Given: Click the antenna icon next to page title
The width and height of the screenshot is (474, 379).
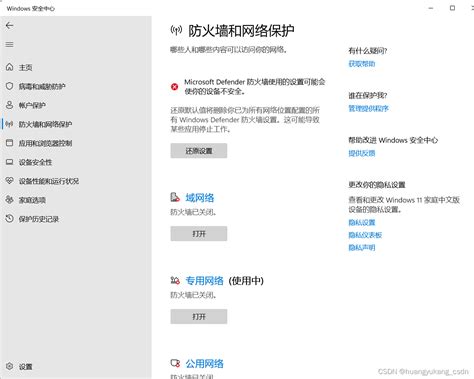Looking at the screenshot, I should (176, 30).
